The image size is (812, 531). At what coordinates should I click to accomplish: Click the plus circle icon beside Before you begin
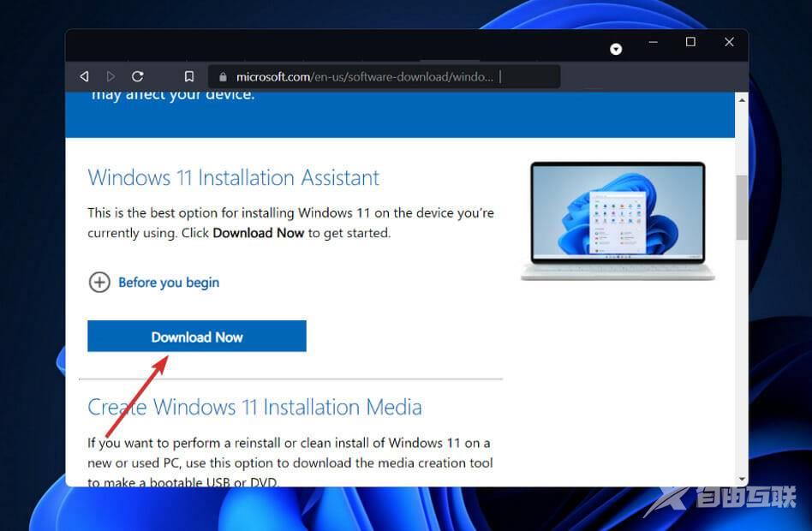coord(100,283)
